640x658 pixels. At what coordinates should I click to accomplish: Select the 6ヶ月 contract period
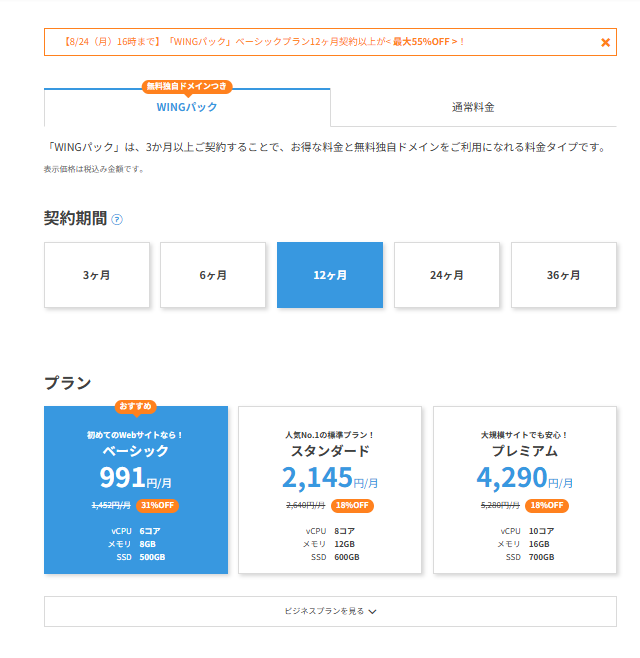pyautogui.click(x=213, y=275)
